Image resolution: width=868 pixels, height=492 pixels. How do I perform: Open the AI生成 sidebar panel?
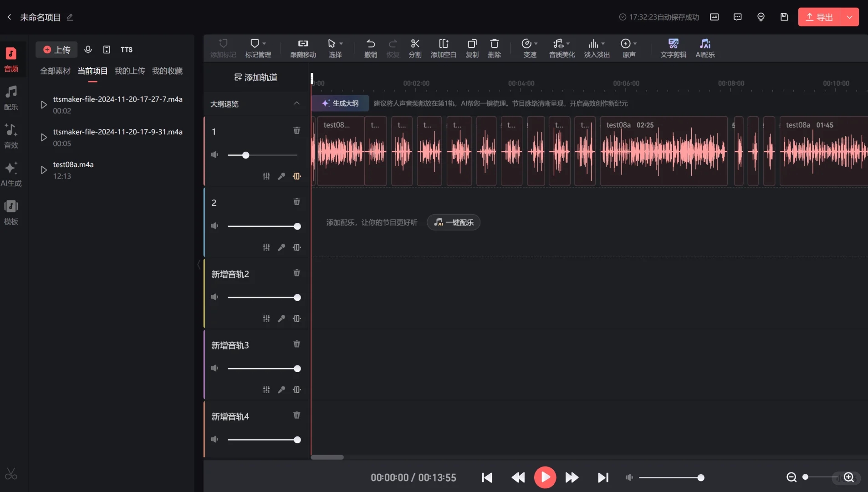click(11, 174)
